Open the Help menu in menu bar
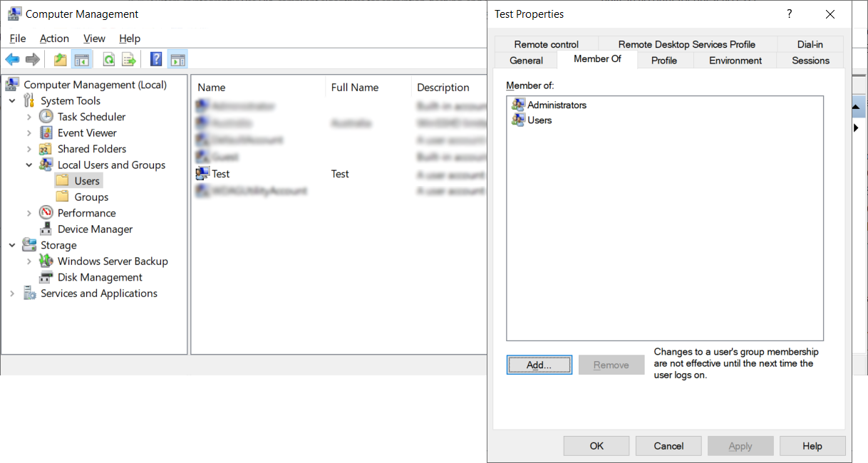868x463 pixels. (x=130, y=38)
